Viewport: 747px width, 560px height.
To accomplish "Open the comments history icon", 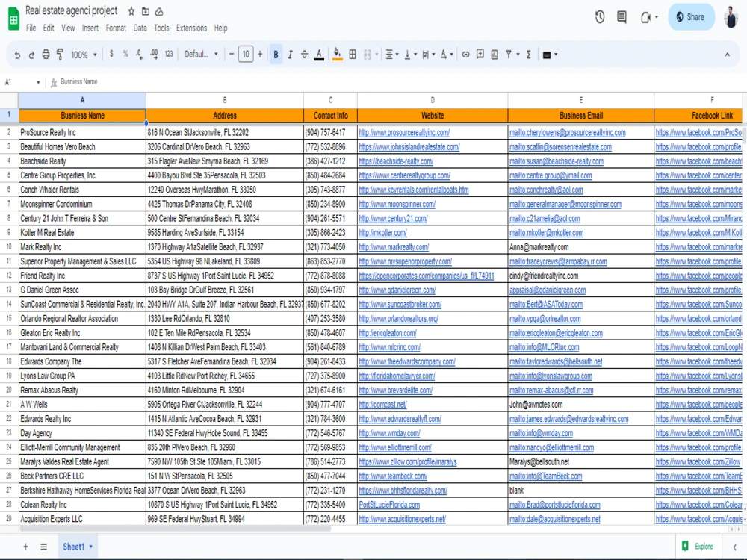I will coord(622,17).
